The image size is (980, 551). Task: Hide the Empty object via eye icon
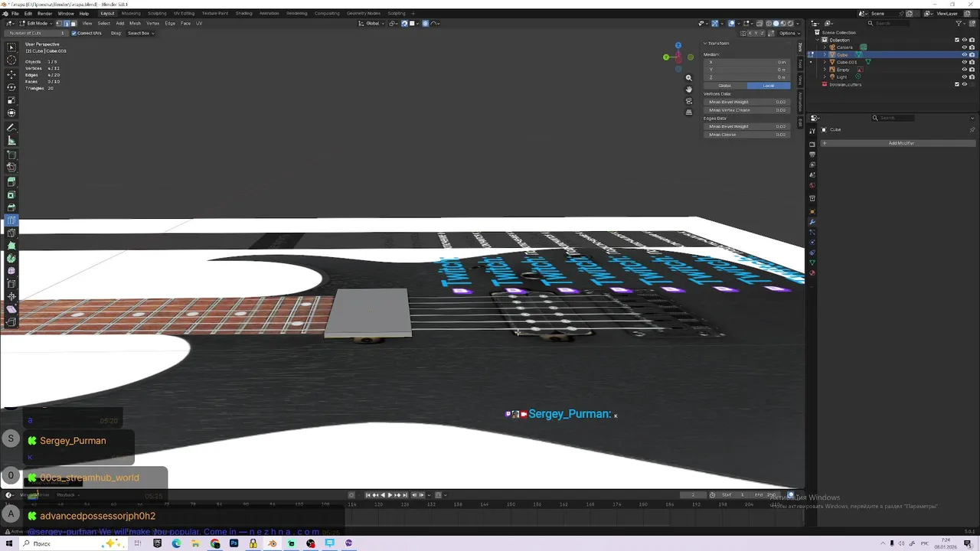(x=965, y=70)
